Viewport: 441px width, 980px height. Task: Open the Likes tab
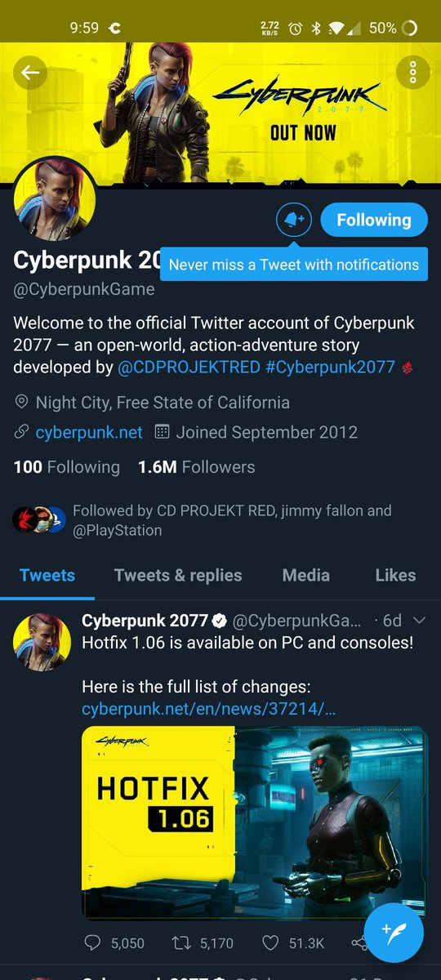click(395, 575)
